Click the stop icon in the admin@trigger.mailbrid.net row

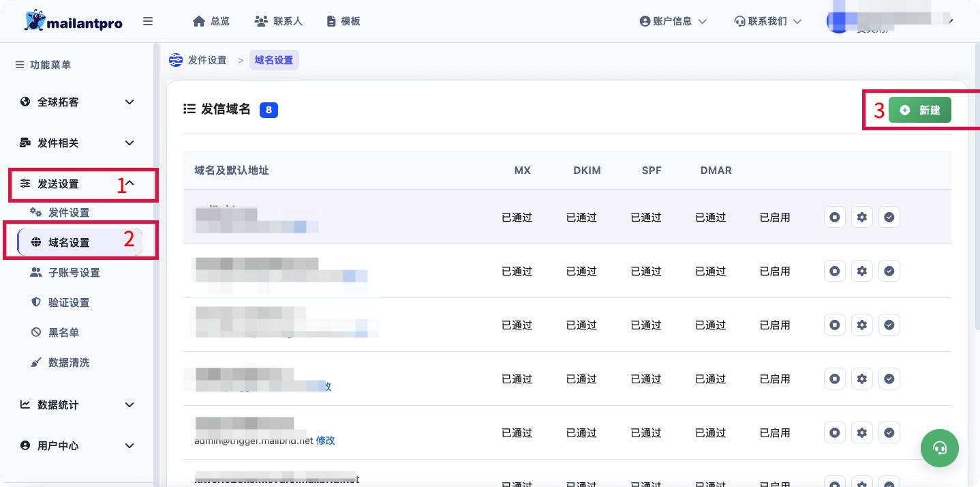tap(835, 432)
